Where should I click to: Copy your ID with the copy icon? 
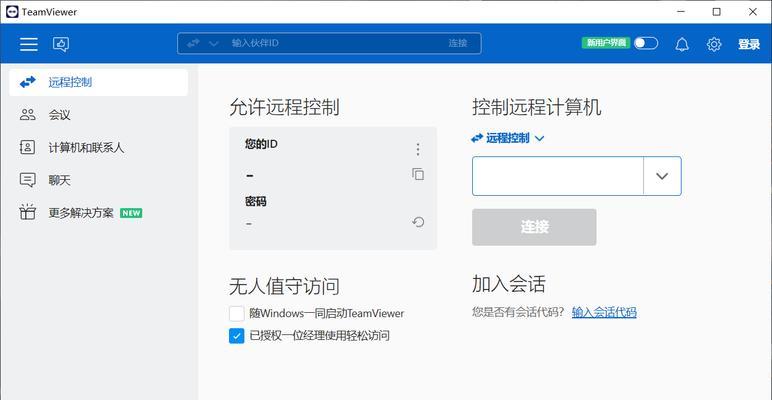point(418,174)
